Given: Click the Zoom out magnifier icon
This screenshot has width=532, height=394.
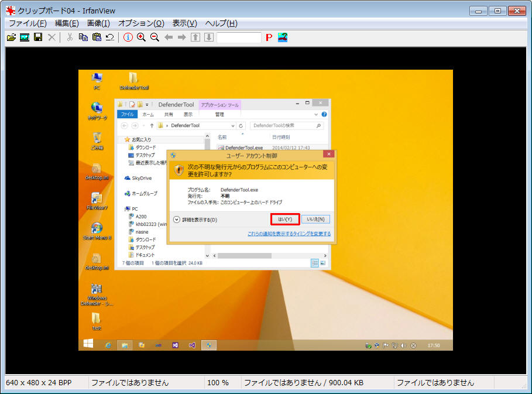Looking at the screenshot, I should [155, 37].
